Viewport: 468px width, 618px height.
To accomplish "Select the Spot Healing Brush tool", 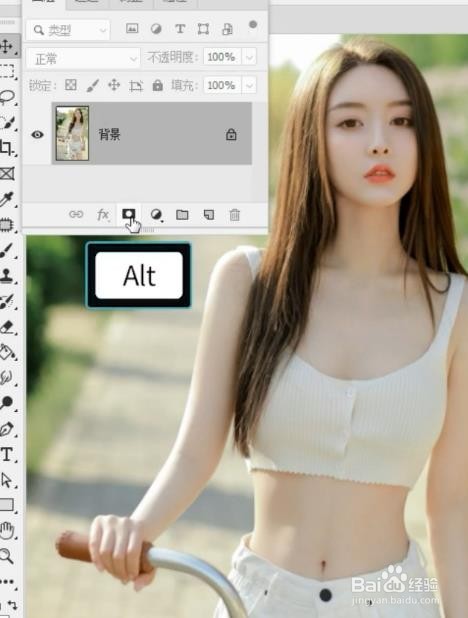I will [7, 225].
